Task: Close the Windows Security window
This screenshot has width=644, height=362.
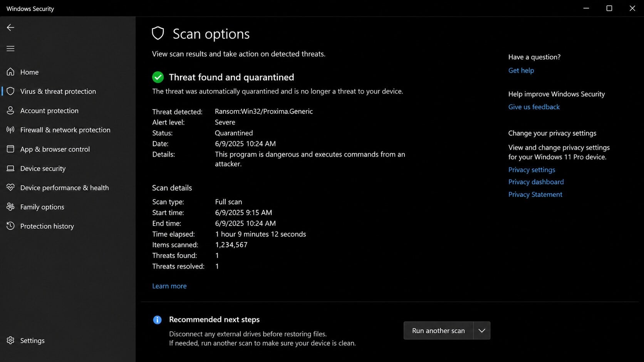Action: 632,8
